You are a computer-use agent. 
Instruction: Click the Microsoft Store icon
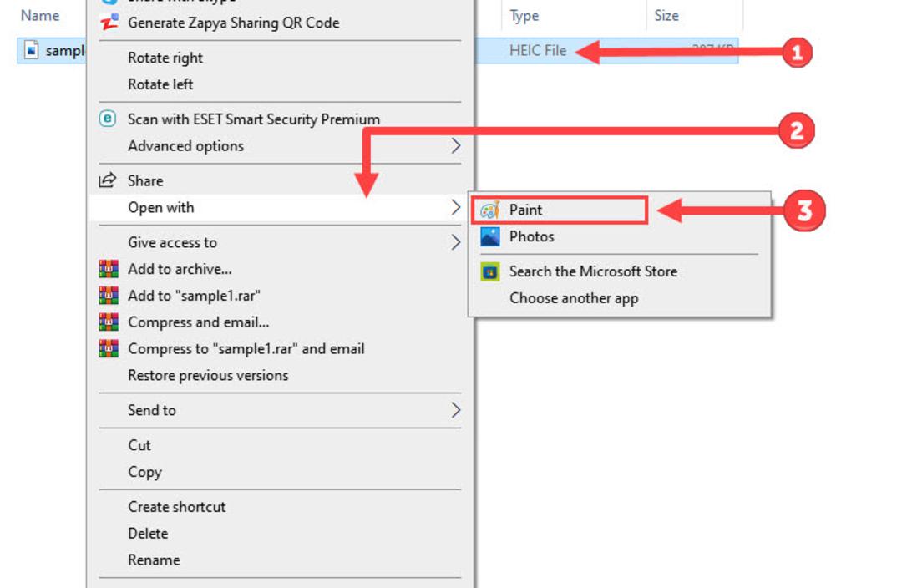point(490,271)
